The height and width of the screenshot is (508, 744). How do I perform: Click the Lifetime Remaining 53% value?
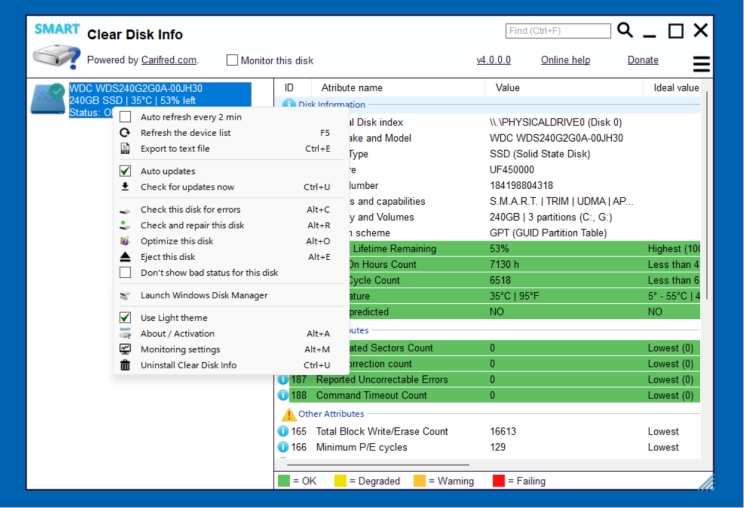coord(499,249)
